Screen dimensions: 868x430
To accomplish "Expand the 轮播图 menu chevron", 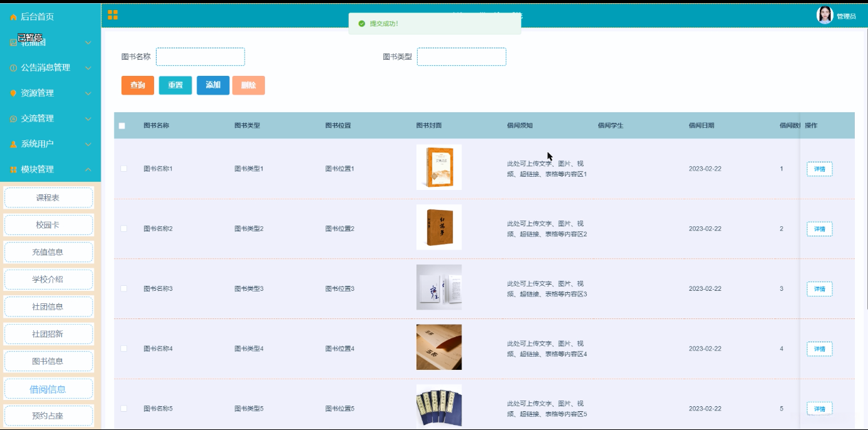I will coord(88,43).
